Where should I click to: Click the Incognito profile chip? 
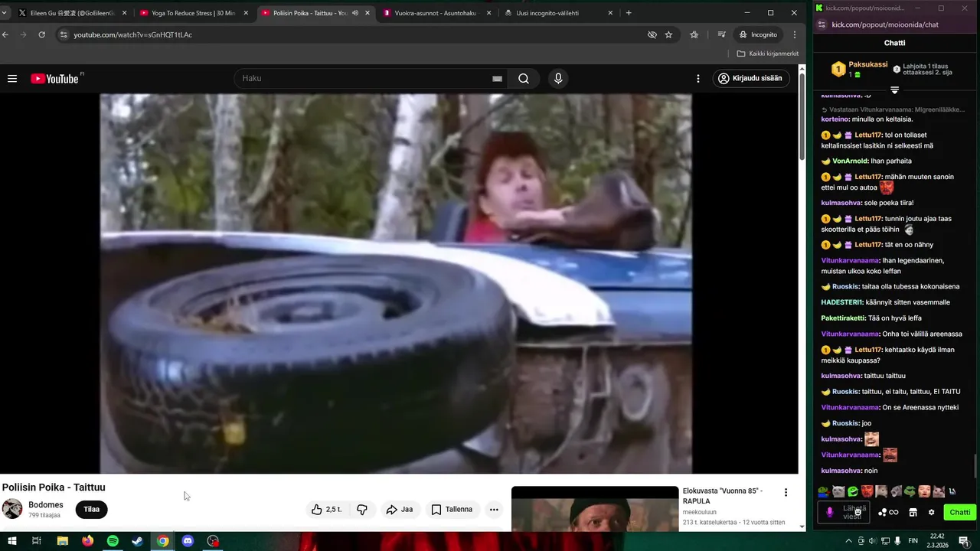[759, 34]
